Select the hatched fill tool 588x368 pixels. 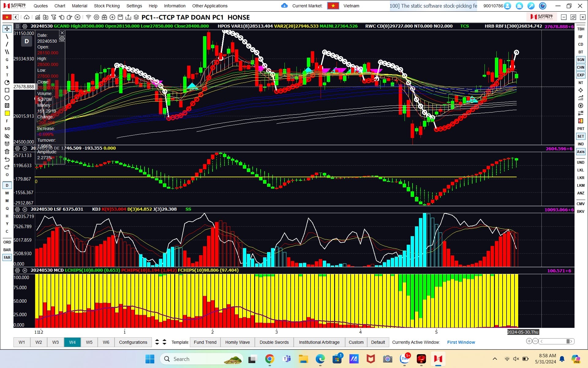point(7,105)
